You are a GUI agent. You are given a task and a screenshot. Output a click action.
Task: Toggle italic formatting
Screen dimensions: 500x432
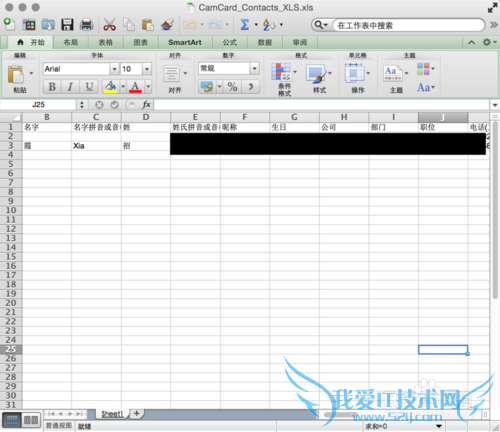pyautogui.click(x=70, y=87)
